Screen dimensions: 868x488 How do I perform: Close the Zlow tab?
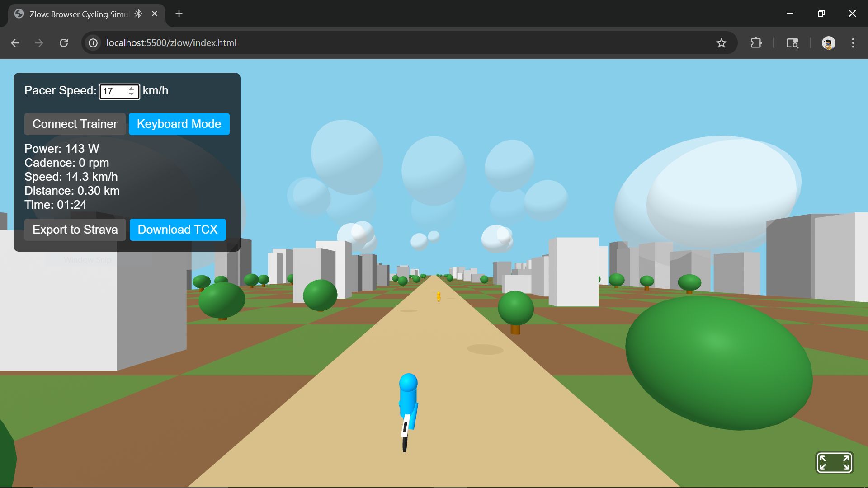pyautogui.click(x=155, y=14)
